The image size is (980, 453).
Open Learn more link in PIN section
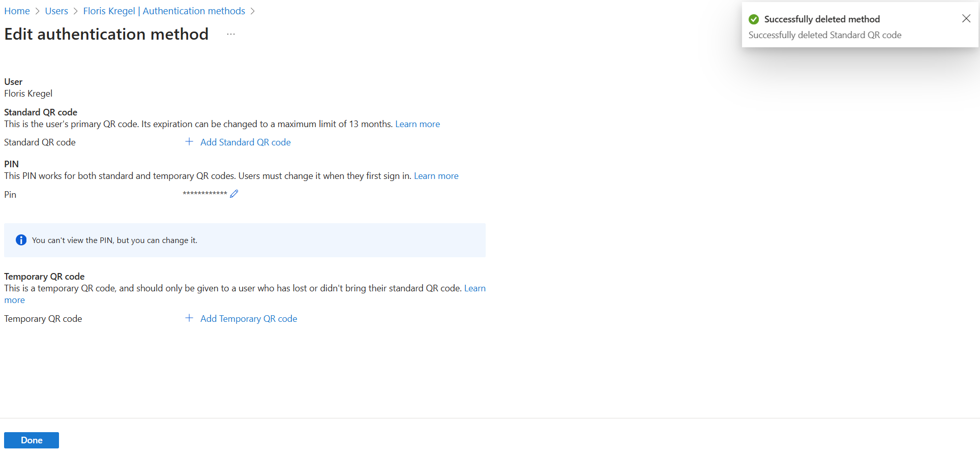[x=436, y=176]
